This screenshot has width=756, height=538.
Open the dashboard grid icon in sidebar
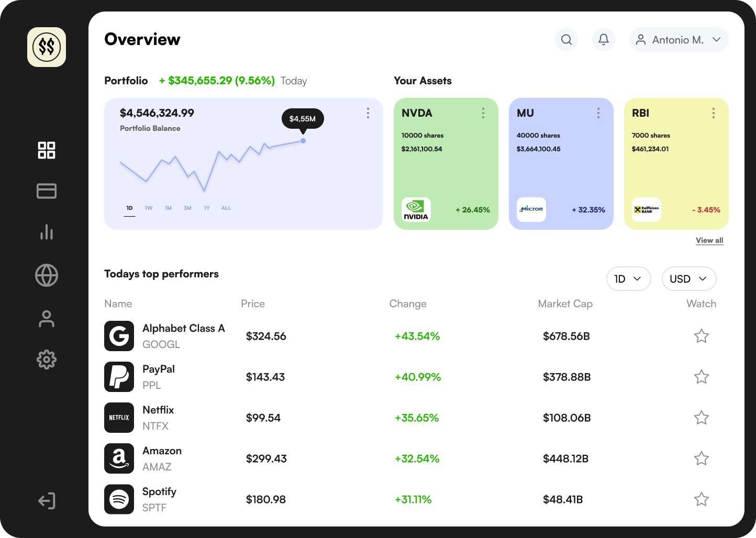[x=47, y=150]
